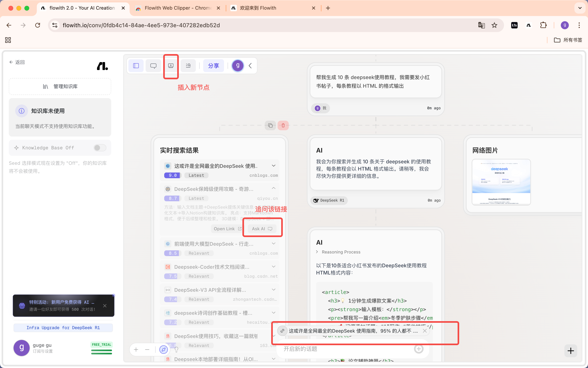
Task: Click the lightbulb tips icon
Action: 176,350
